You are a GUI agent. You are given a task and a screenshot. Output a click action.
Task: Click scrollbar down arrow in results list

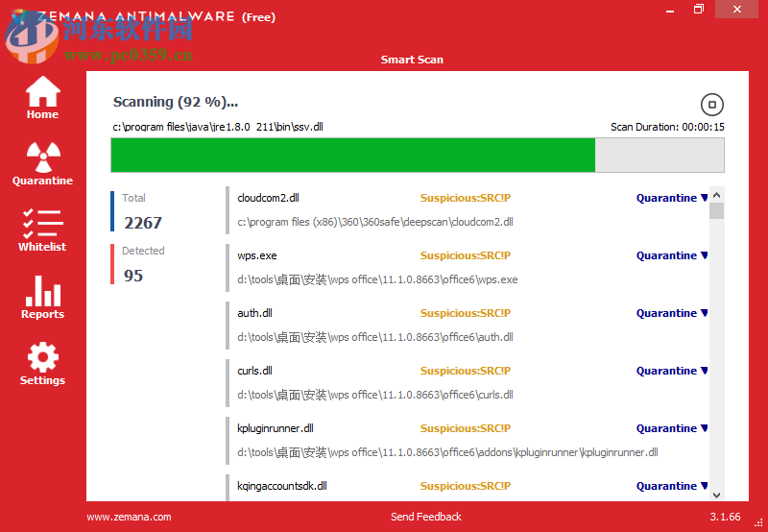[x=716, y=495]
